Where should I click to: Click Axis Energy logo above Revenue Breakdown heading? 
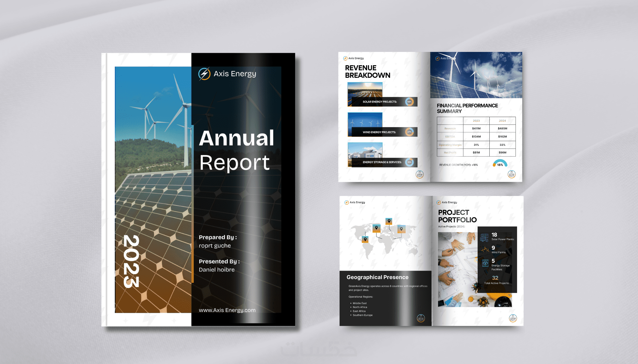point(345,58)
